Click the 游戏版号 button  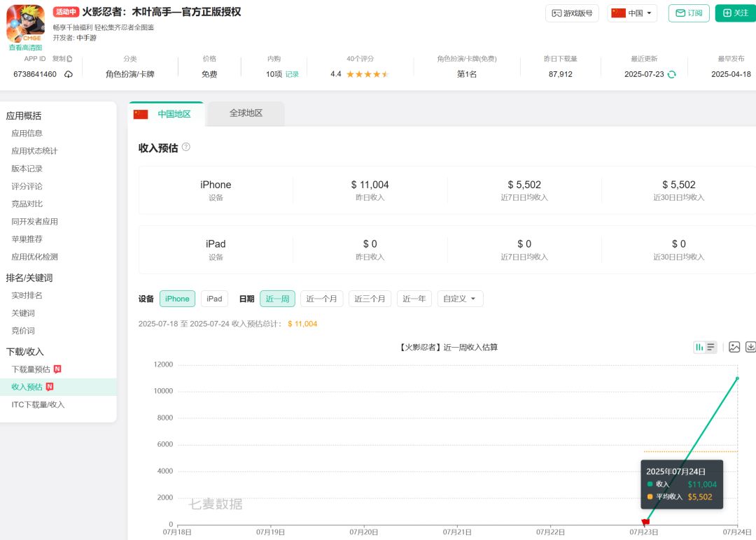pyautogui.click(x=572, y=13)
